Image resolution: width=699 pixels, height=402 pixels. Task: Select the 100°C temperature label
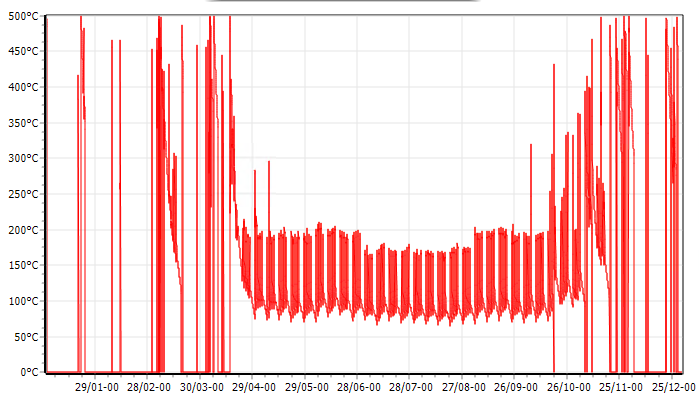point(22,301)
